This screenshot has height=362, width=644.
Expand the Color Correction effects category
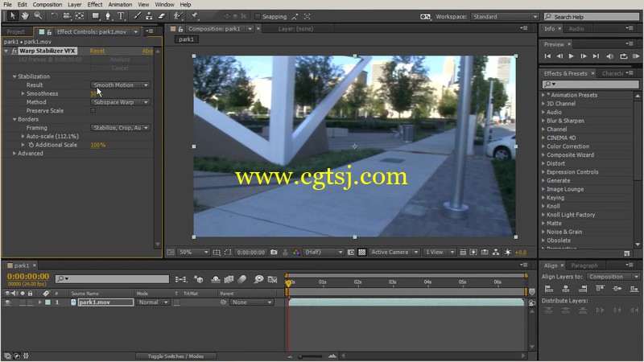(x=543, y=146)
